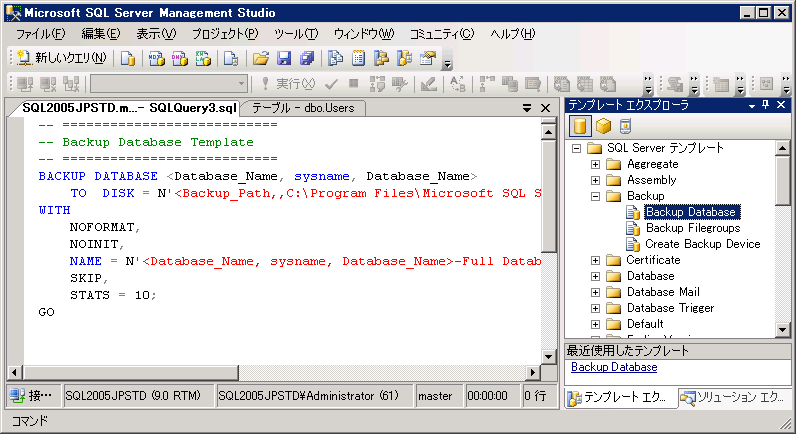Image resolution: width=796 pixels, height=434 pixels.
Task: Open the ツール(T) menu
Action: point(296,34)
